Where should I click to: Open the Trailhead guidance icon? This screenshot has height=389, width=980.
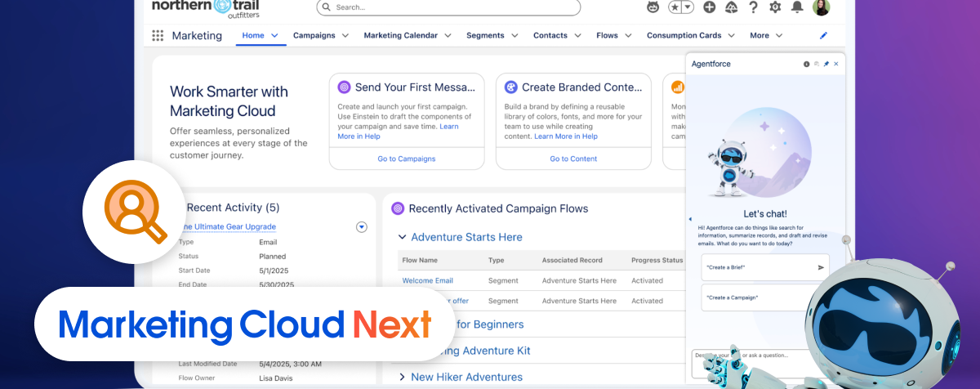(x=731, y=7)
